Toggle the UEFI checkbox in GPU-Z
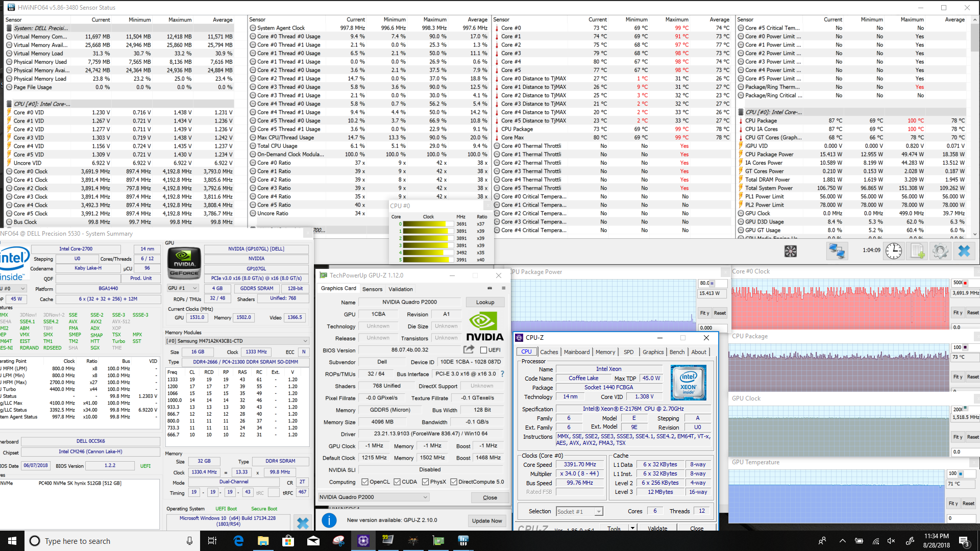This screenshot has height=551, width=980. [x=483, y=350]
